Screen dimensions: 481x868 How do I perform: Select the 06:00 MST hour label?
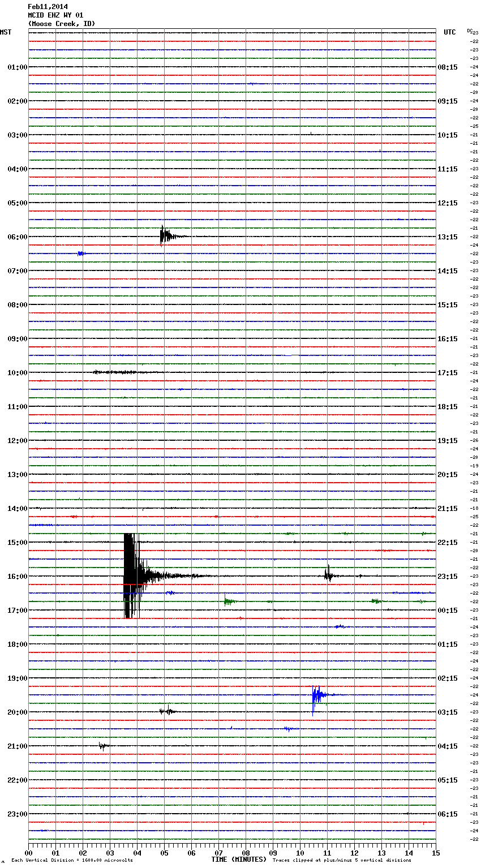[x=17, y=237]
